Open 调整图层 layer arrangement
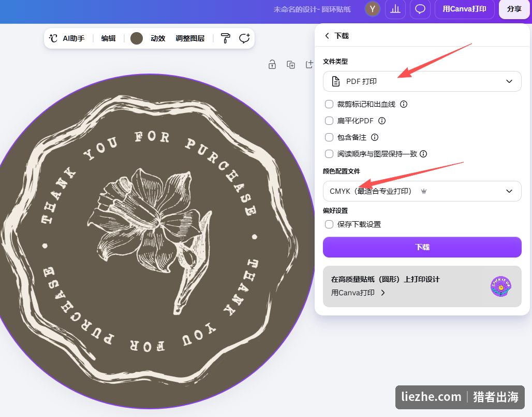532x417 pixels. click(190, 38)
